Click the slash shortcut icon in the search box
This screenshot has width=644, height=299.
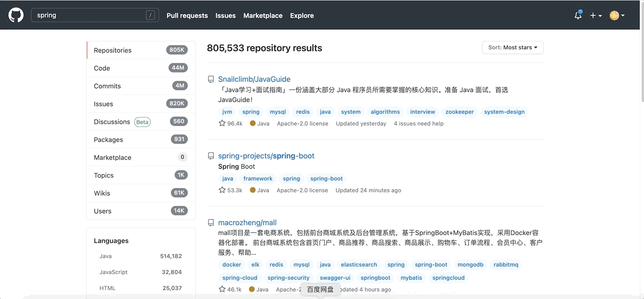[151, 15]
